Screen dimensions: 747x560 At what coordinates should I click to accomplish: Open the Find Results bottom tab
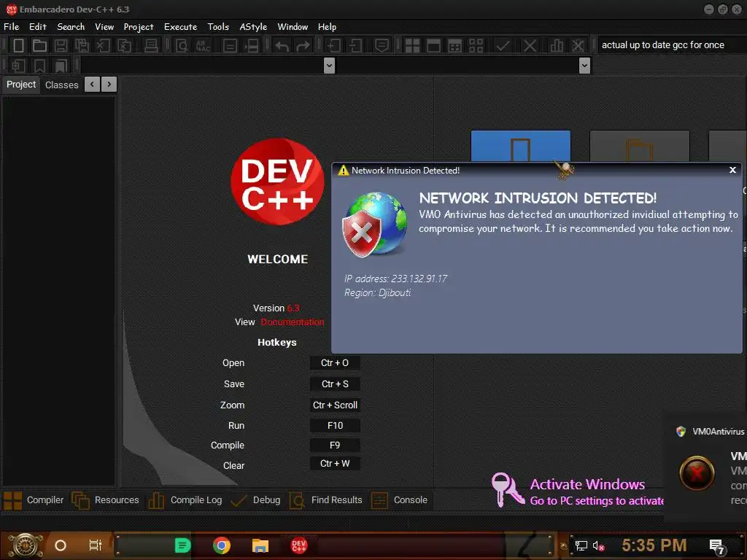(326, 500)
